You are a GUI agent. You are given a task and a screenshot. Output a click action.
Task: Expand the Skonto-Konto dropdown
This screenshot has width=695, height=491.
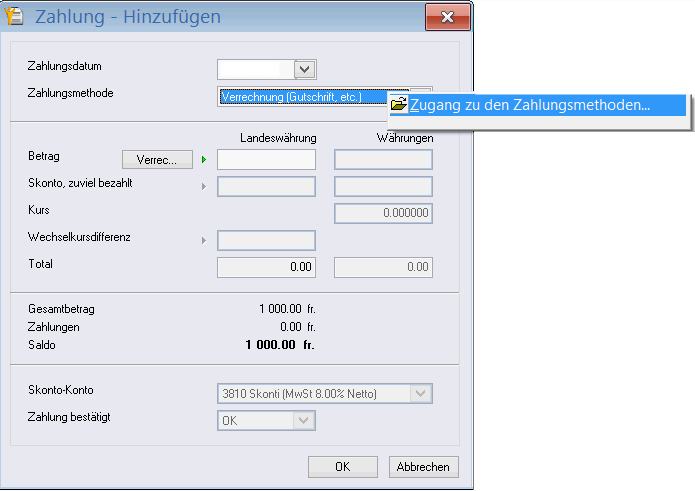tap(423, 394)
